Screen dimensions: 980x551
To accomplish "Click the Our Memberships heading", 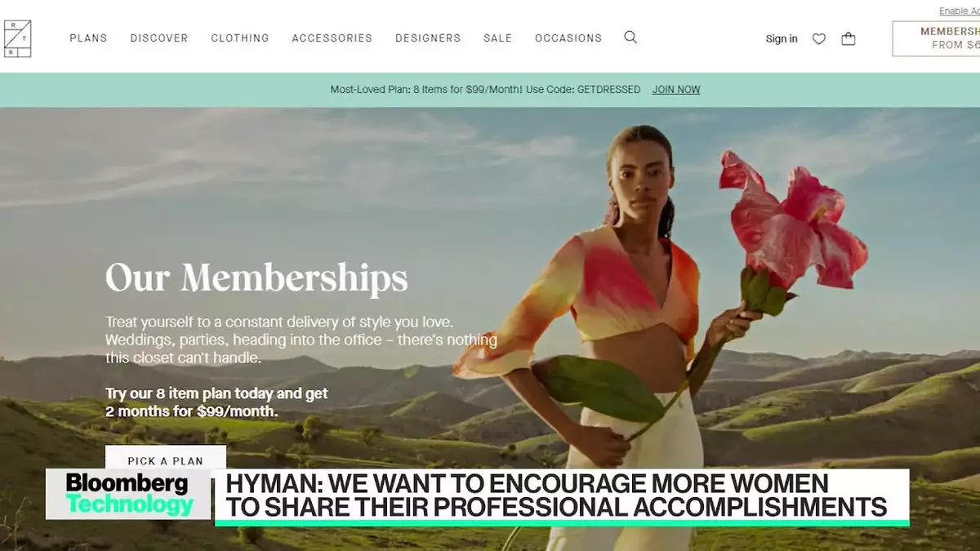I will tap(256, 277).
